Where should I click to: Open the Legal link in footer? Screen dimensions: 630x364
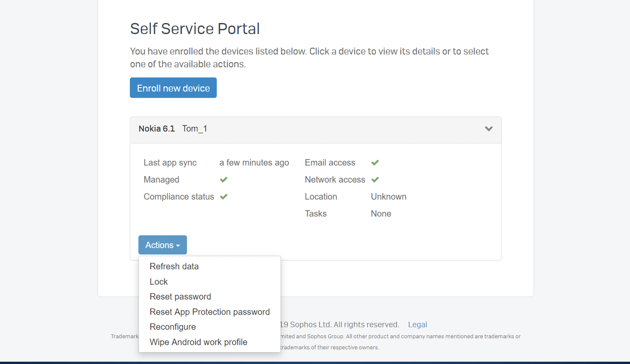coord(417,325)
